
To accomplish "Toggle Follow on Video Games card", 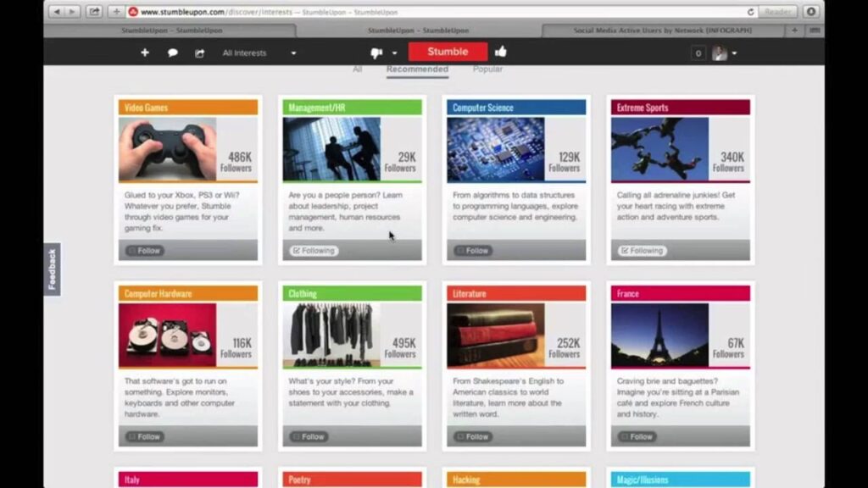I will click(144, 251).
